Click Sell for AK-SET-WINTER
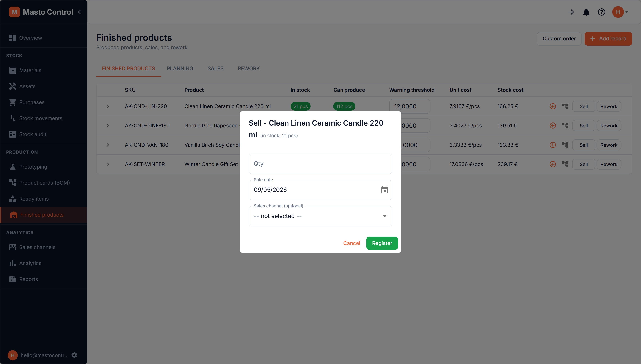The width and height of the screenshot is (641, 364). coord(583,164)
